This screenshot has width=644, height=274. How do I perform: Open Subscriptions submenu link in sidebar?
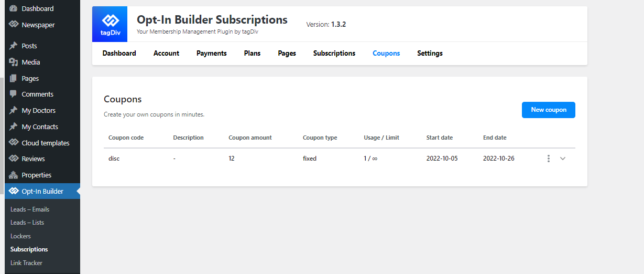point(29,249)
